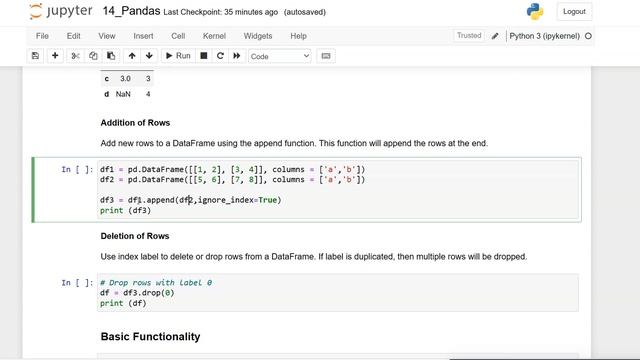Restart the kernel with the circular arrow icon
The width and height of the screenshot is (640, 360).
click(x=220, y=56)
